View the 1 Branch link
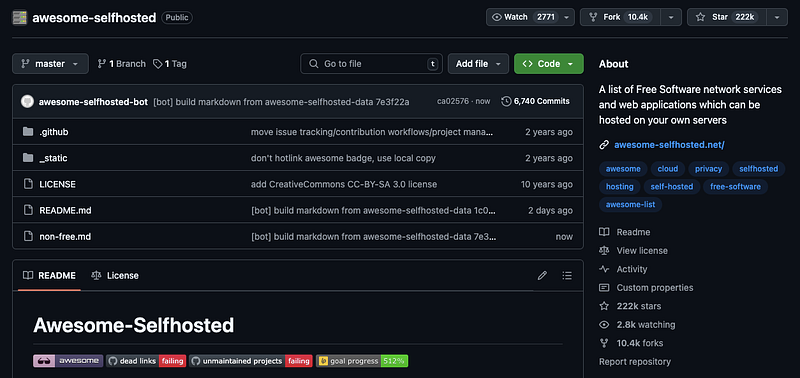 [x=121, y=64]
